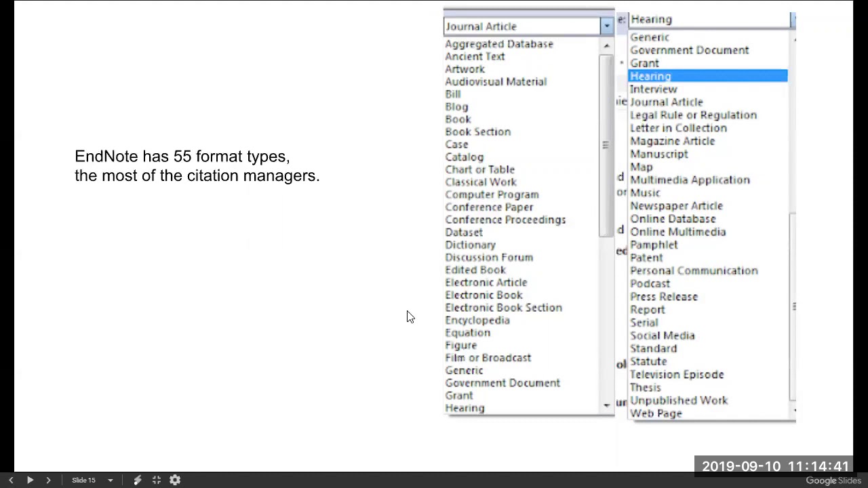This screenshot has width=868, height=488.
Task: Click the Hearing reference type field
Action: pyautogui.click(x=709, y=20)
